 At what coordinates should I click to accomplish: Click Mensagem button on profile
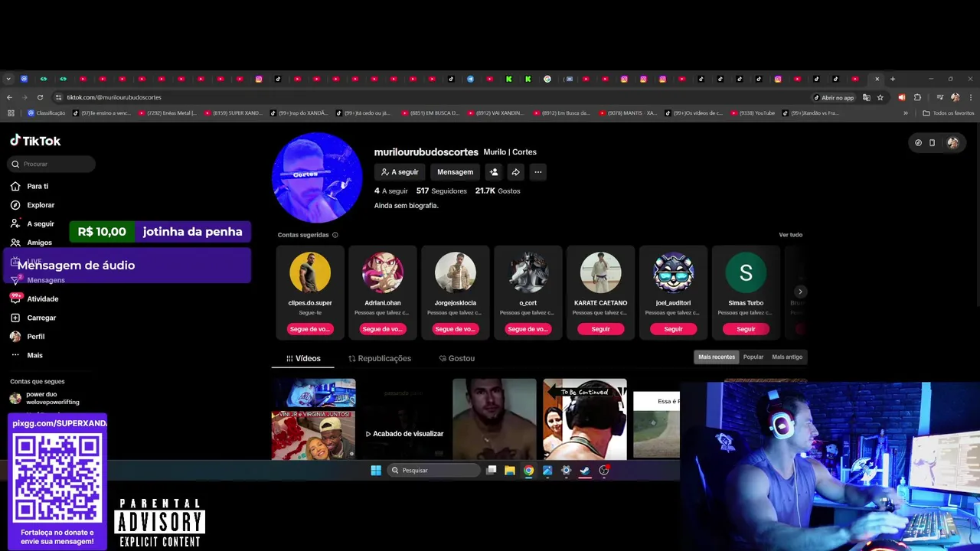(455, 172)
